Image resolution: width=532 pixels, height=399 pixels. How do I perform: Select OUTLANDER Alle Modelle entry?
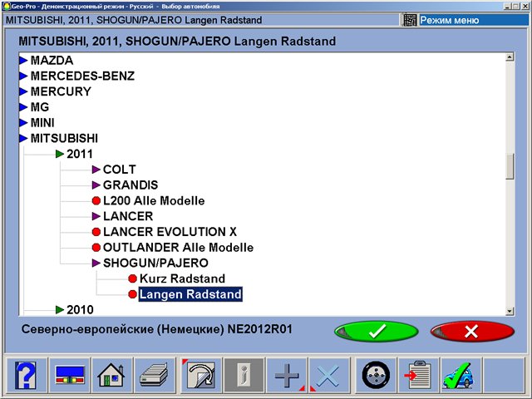click(x=178, y=248)
